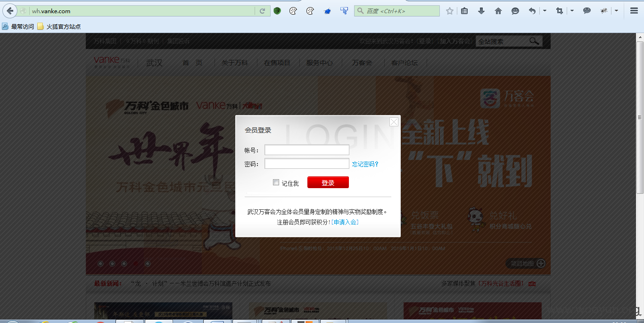The height and width of the screenshot is (323, 644).
Task: Open the bookmarks list icon
Action: (464, 11)
